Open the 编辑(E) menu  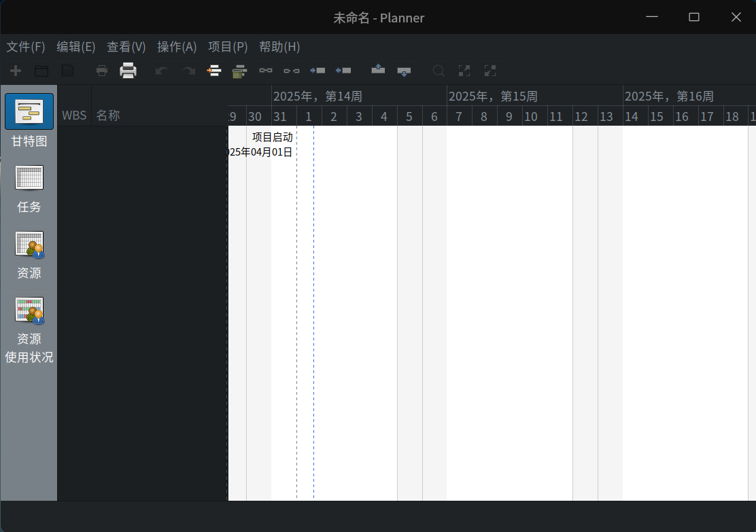tap(75, 47)
